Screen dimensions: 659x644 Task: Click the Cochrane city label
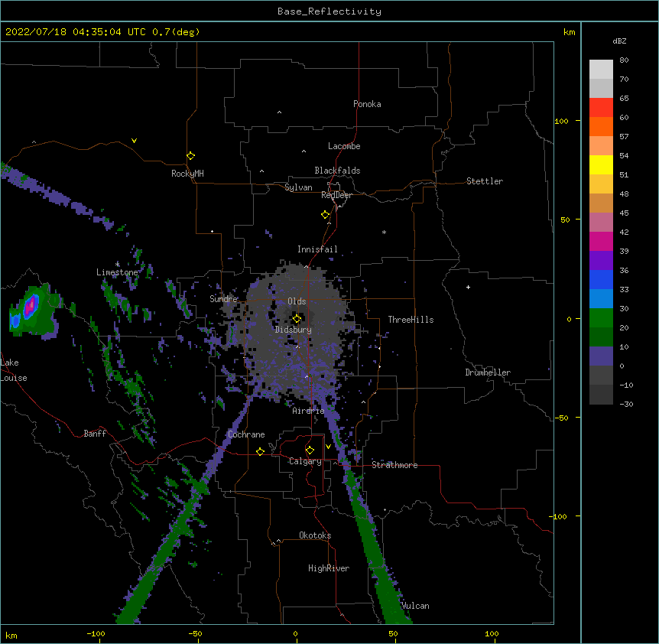(x=246, y=434)
